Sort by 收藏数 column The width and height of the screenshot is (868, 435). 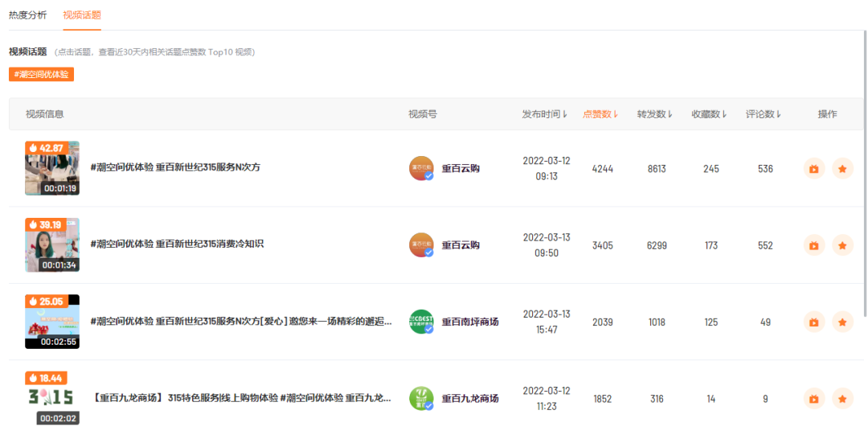click(710, 114)
